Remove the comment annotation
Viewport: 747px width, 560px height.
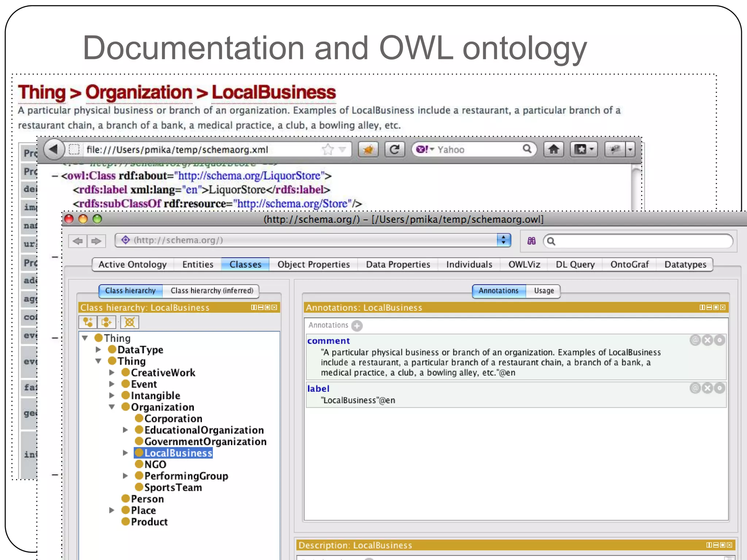click(708, 340)
